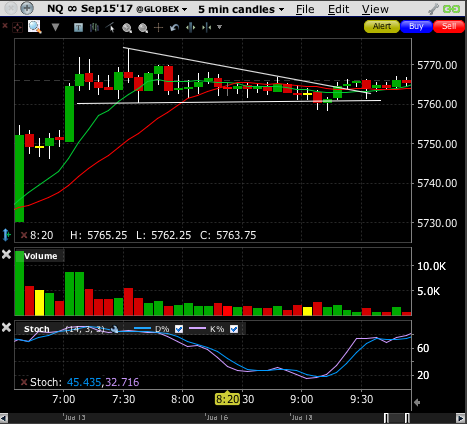
Task: Click the gray down-triangle toolbar icon
Action: (55, 27)
